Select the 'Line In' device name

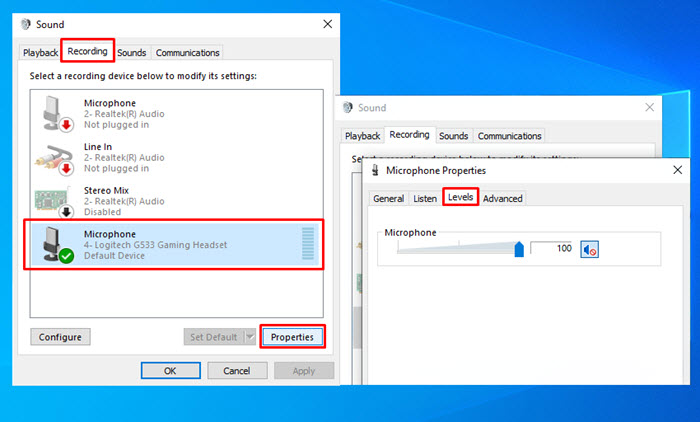(x=98, y=146)
